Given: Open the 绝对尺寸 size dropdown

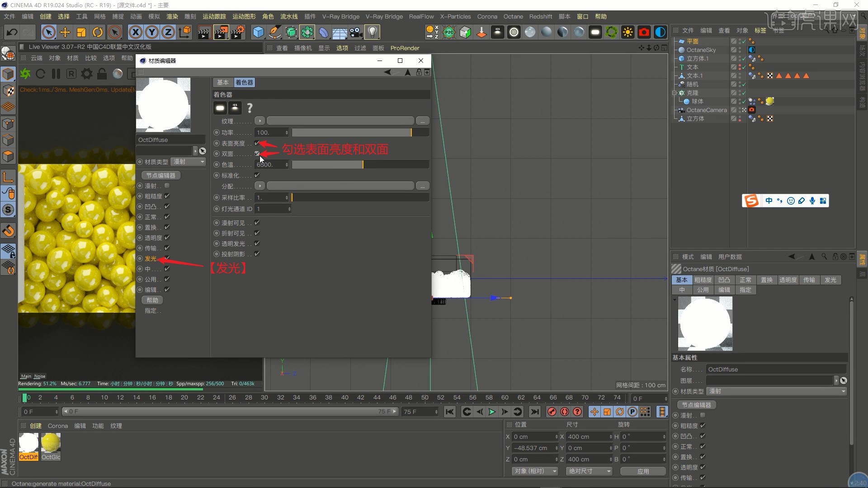Looking at the screenshot, I should click(x=590, y=471).
